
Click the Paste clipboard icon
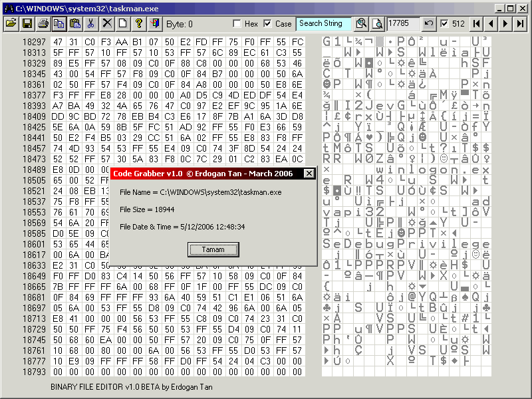coord(75,23)
